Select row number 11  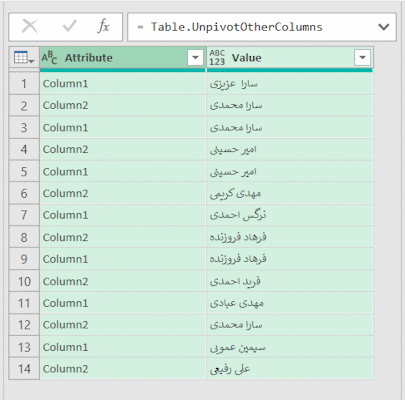(24, 303)
